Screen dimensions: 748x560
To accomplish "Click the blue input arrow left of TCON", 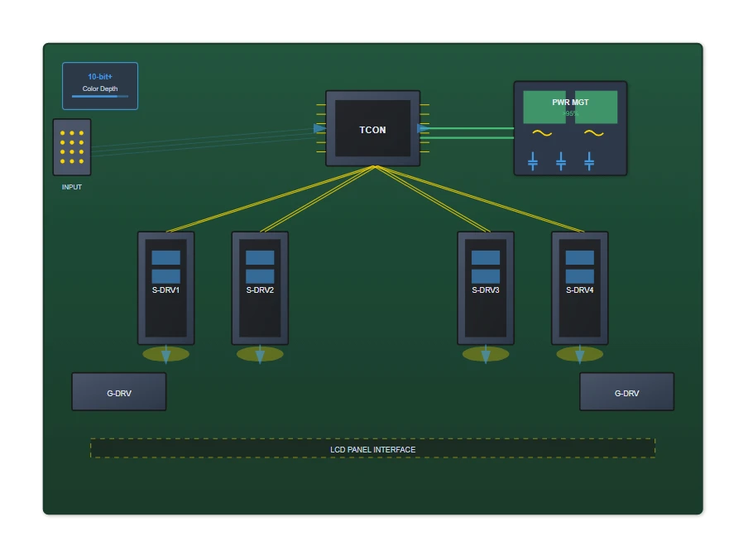I will tap(319, 128).
